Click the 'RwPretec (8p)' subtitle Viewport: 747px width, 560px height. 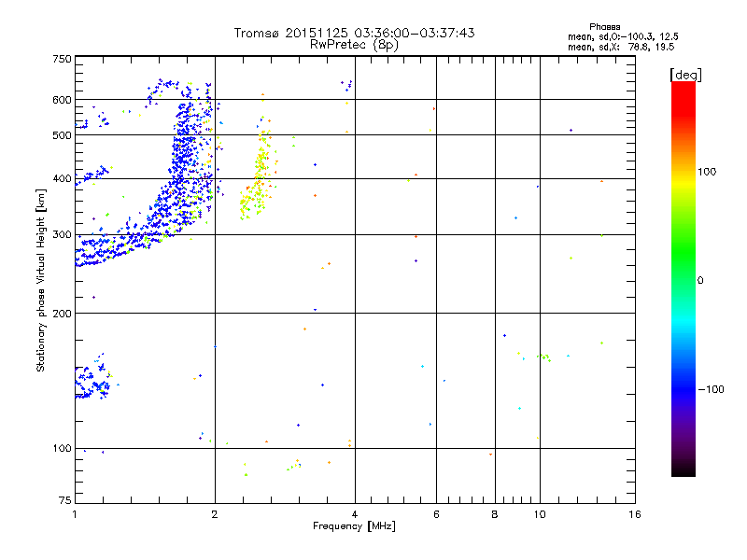(354, 45)
